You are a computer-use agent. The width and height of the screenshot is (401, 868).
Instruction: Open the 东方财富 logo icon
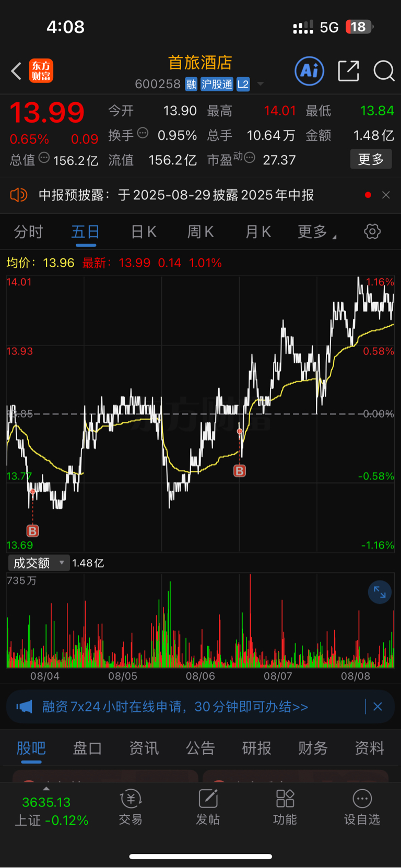(41, 71)
